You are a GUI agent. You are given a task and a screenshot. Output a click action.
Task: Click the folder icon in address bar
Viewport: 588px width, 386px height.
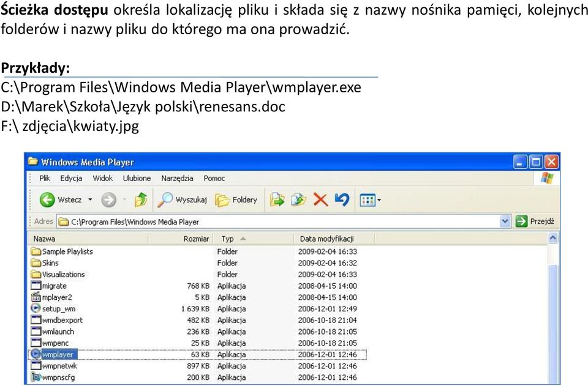pyautogui.click(x=64, y=221)
